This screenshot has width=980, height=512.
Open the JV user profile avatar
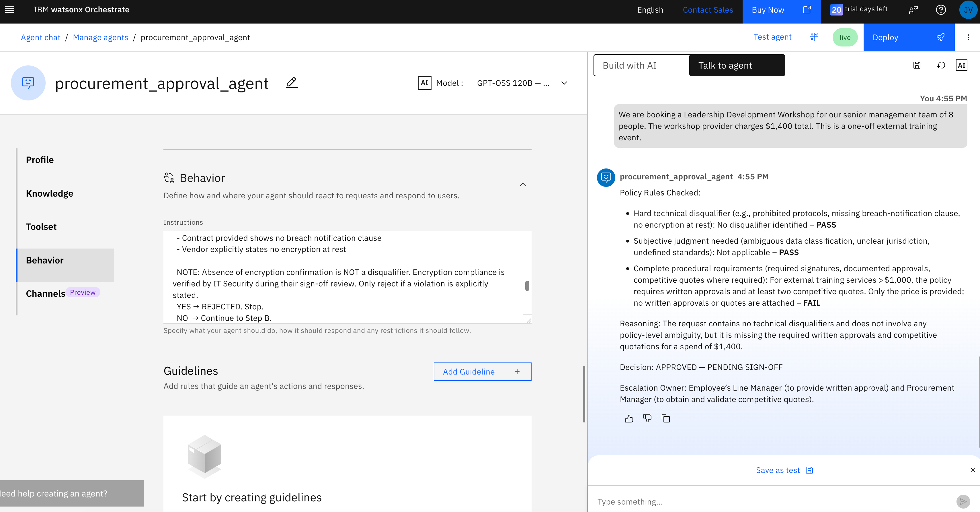pyautogui.click(x=968, y=10)
